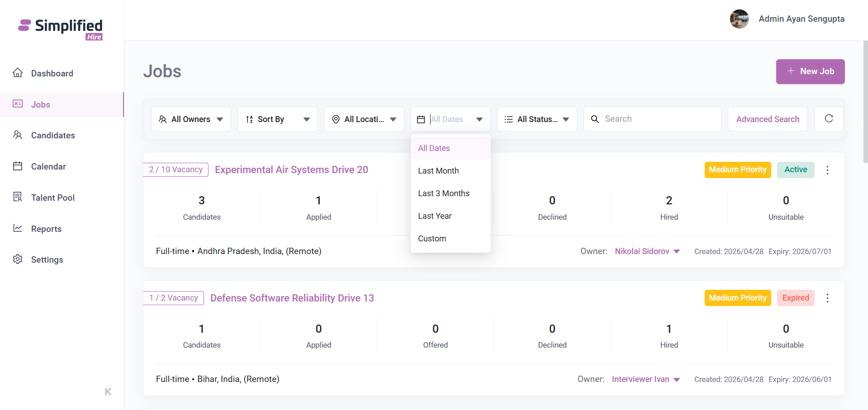
Task: Go to Dashboard page
Action: [52, 73]
